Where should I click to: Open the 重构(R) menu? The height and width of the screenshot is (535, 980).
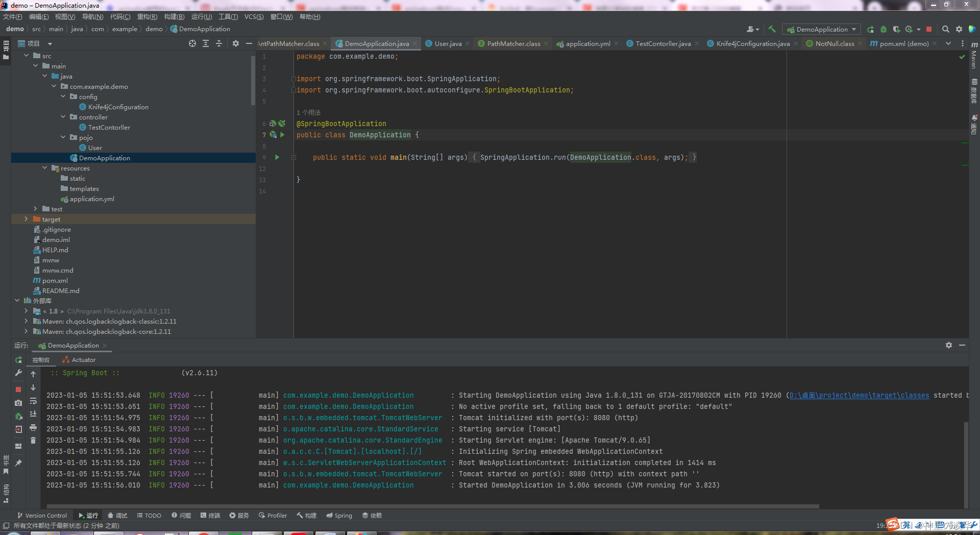147,17
